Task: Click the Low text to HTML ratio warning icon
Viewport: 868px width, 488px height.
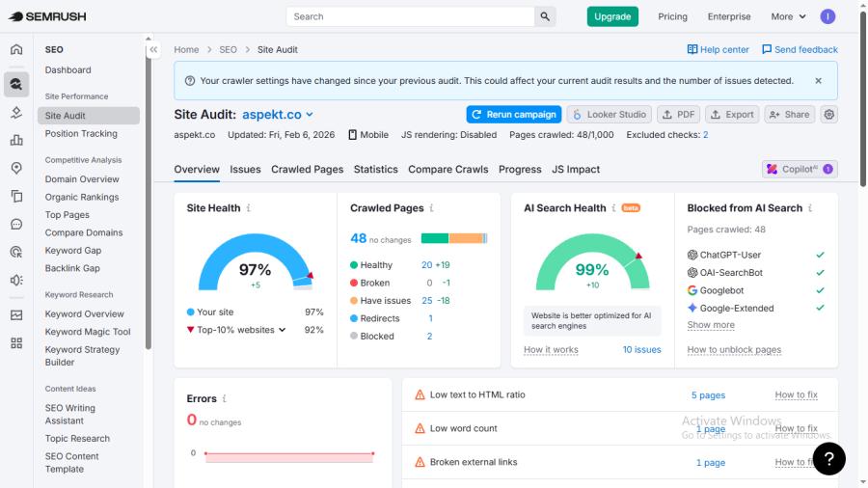Action: [x=420, y=395]
